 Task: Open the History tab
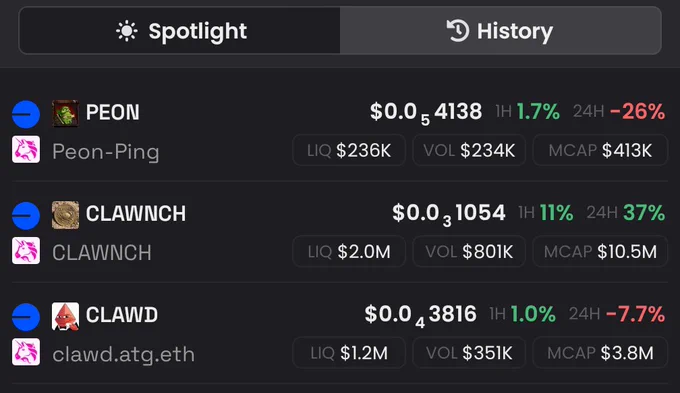(x=500, y=31)
